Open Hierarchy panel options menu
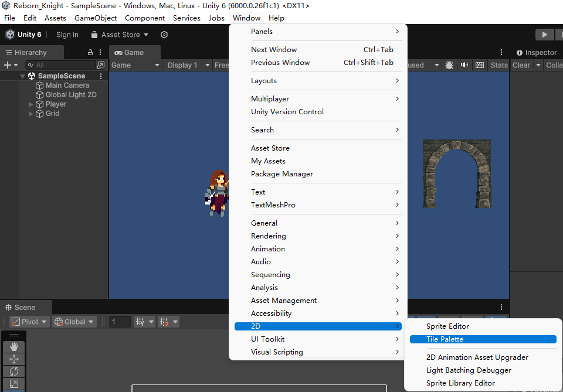The image size is (563, 392). point(100,52)
